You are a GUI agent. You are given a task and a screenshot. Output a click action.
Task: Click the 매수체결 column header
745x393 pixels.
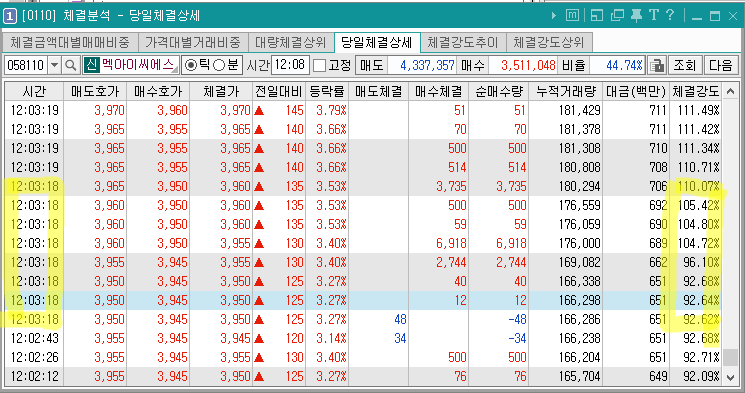pyautogui.click(x=439, y=91)
